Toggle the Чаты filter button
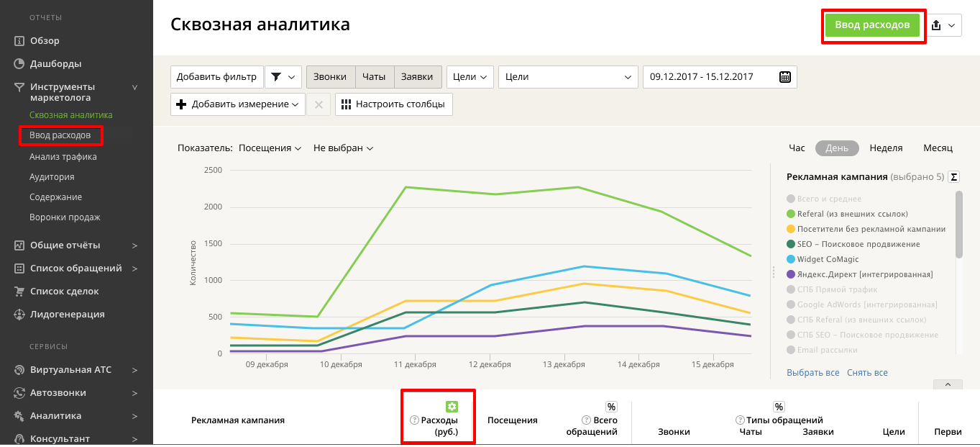 tap(374, 77)
